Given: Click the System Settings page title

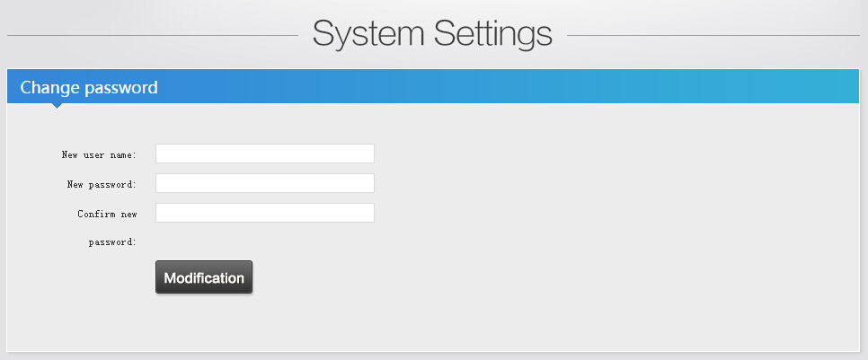Looking at the screenshot, I should click(x=432, y=35).
